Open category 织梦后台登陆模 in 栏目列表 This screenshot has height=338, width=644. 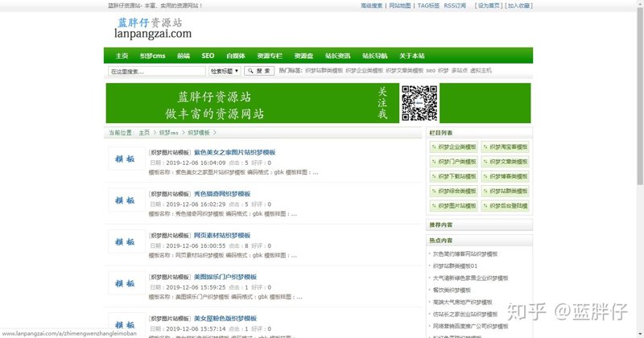(506, 206)
